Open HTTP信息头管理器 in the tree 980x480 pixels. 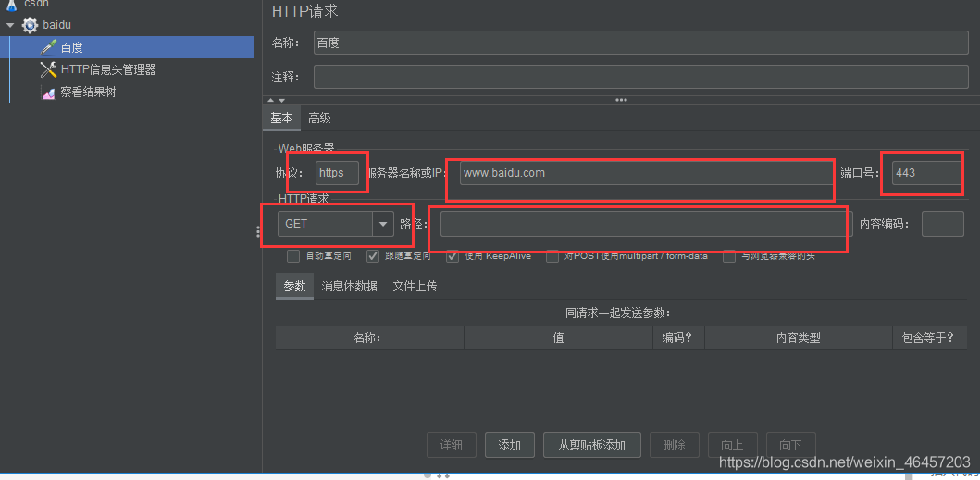tap(108, 69)
